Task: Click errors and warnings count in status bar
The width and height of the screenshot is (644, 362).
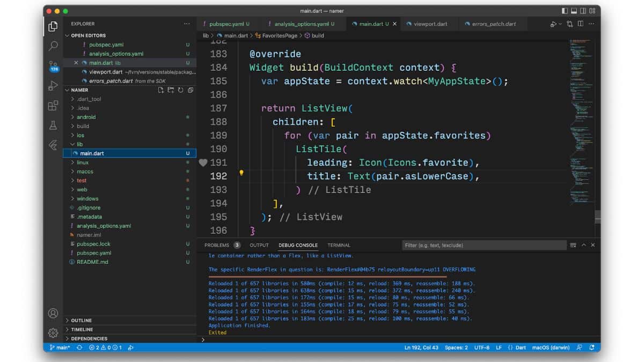Action: [x=105, y=348]
